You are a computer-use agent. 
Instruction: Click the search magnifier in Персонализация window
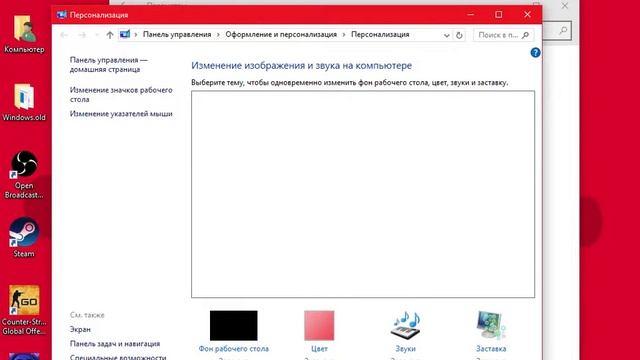[525, 35]
